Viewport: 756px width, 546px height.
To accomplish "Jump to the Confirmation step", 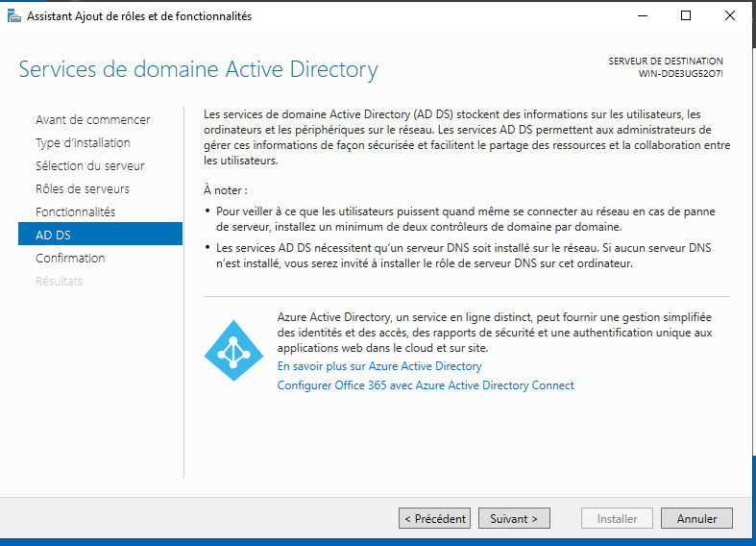I will click(70, 258).
